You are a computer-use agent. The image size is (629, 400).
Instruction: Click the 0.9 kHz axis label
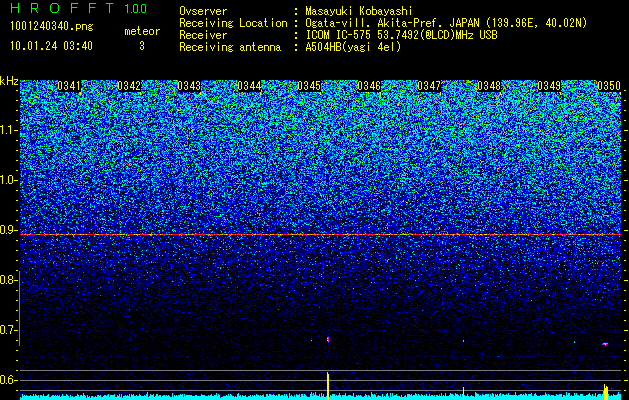click(8, 230)
